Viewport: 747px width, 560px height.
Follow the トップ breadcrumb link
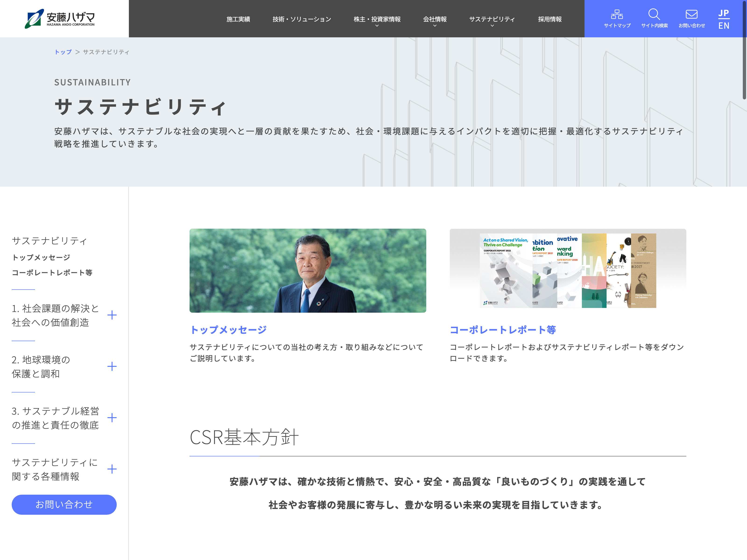[63, 52]
